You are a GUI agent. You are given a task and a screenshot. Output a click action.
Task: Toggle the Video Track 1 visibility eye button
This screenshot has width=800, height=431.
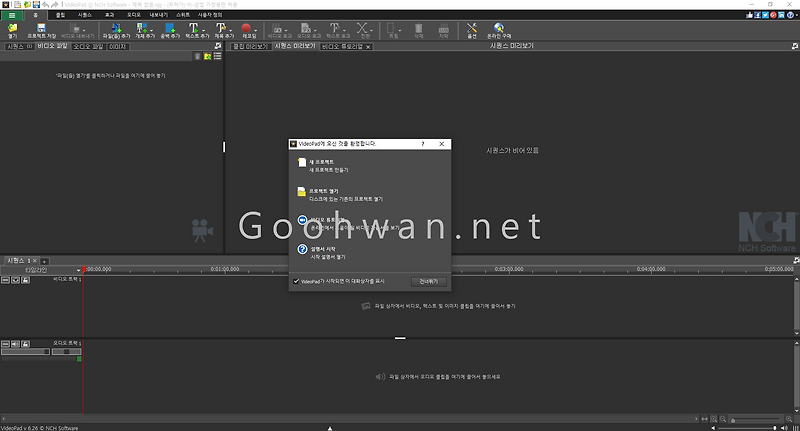[x=15, y=280]
